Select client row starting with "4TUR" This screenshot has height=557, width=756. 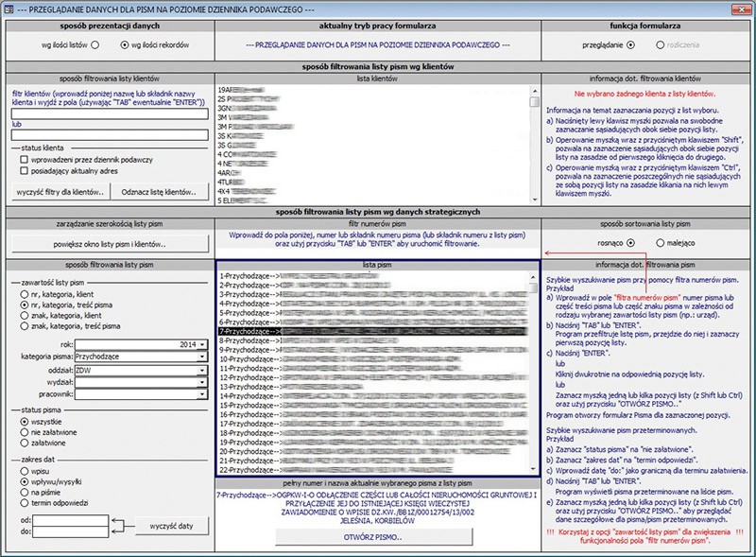tap(372, 182)
